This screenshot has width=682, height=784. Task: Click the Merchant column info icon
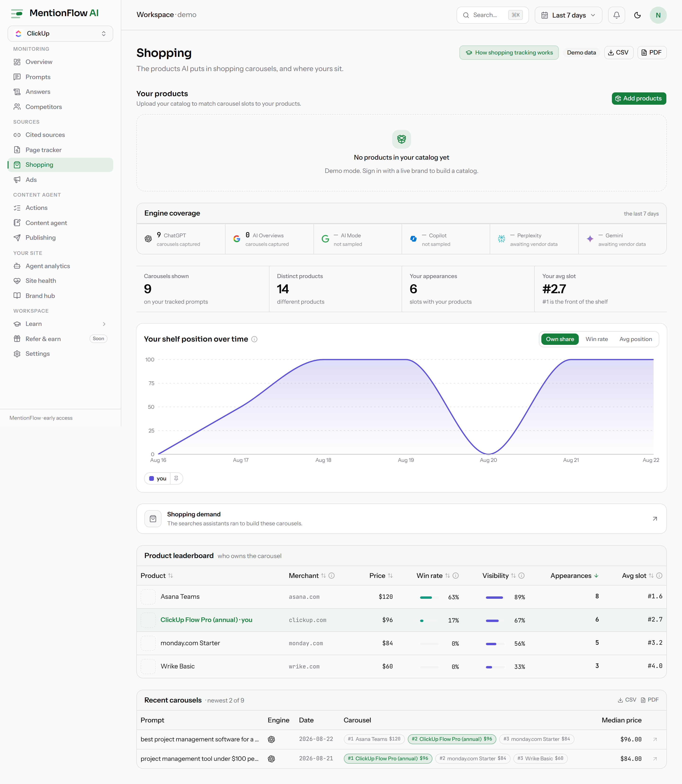pos(332,575)
